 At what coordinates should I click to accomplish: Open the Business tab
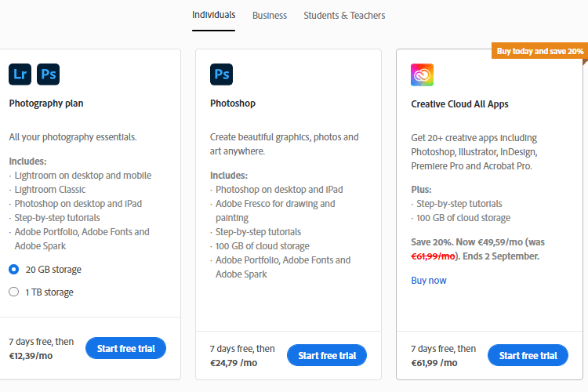coord(270,16)
